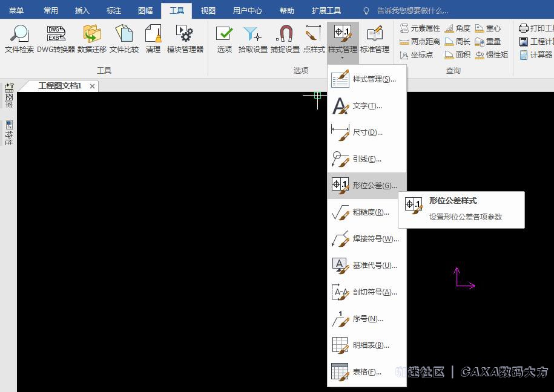The width and height of the screenshot is (554, 392).
Task: Collapse the 样式管理 dropdown arrow
Action: click(343, 58)
